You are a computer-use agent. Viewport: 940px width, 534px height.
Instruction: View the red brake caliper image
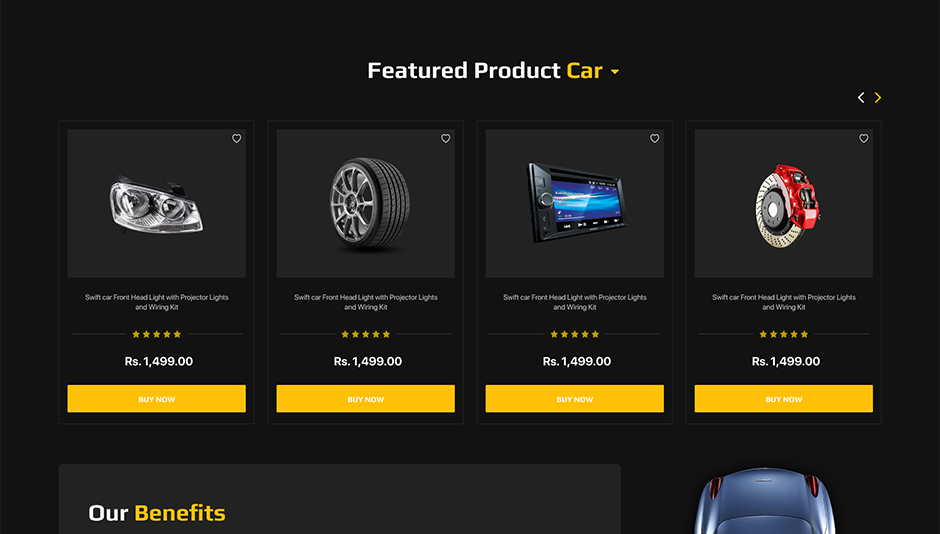click(x=784, y=204)
